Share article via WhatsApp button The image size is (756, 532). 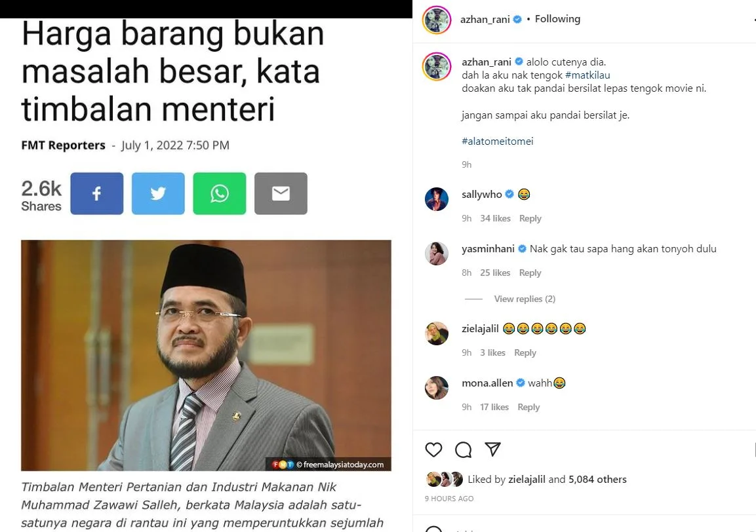click(x=220, y=193)
